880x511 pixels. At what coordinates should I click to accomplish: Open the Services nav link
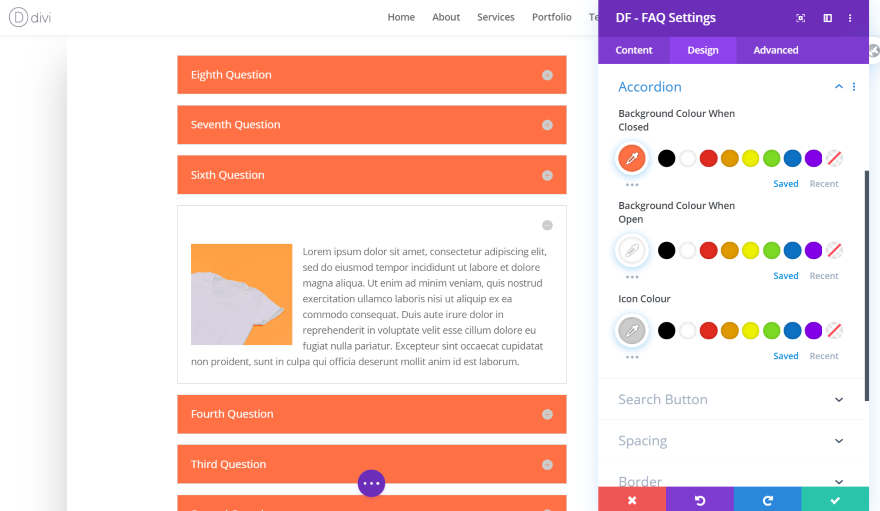click(x=496, y=17)
